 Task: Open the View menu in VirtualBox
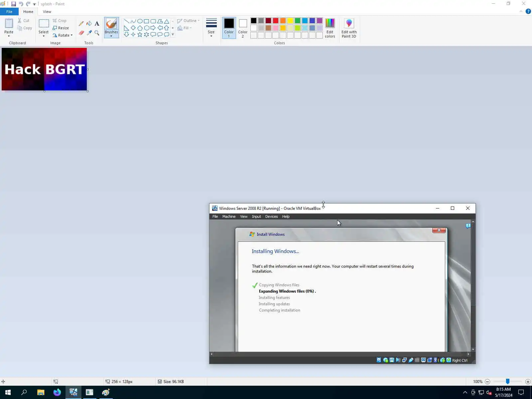pyautogui.click(x=244, y=216)
